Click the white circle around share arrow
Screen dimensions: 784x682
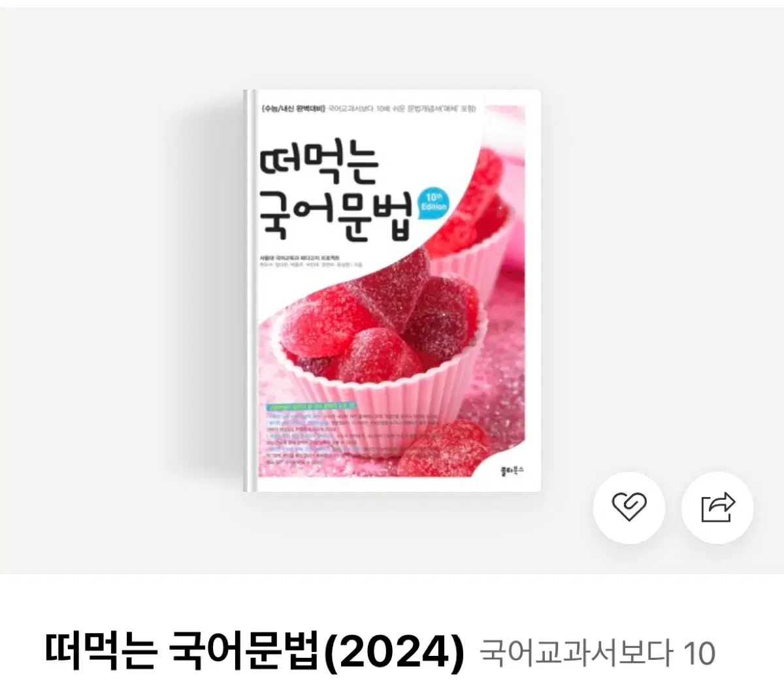click(x=717, y=508)
